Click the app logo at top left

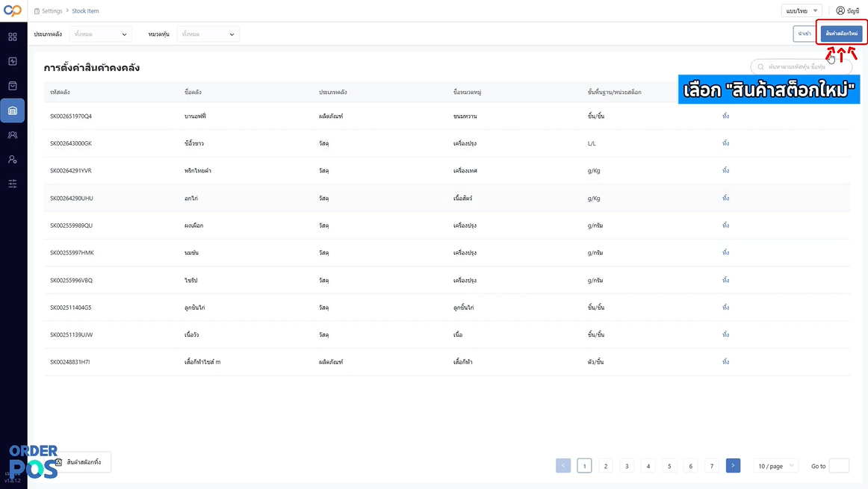point(13,10)
